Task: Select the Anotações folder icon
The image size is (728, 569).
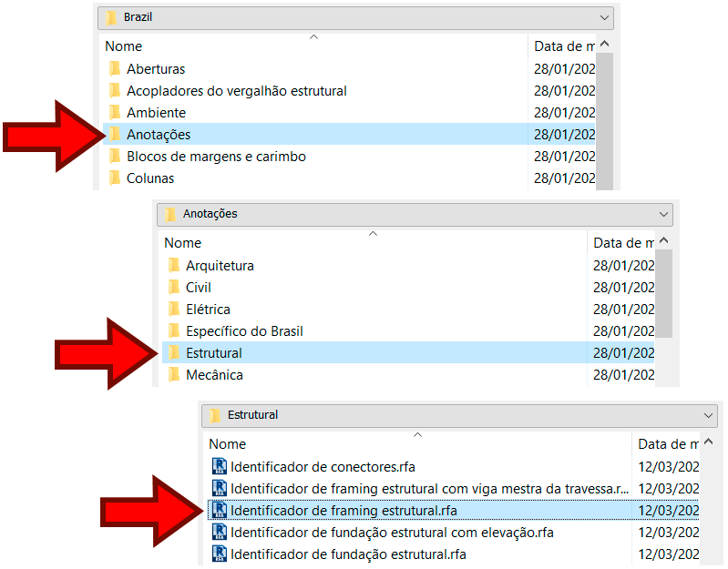Action: 115,135
